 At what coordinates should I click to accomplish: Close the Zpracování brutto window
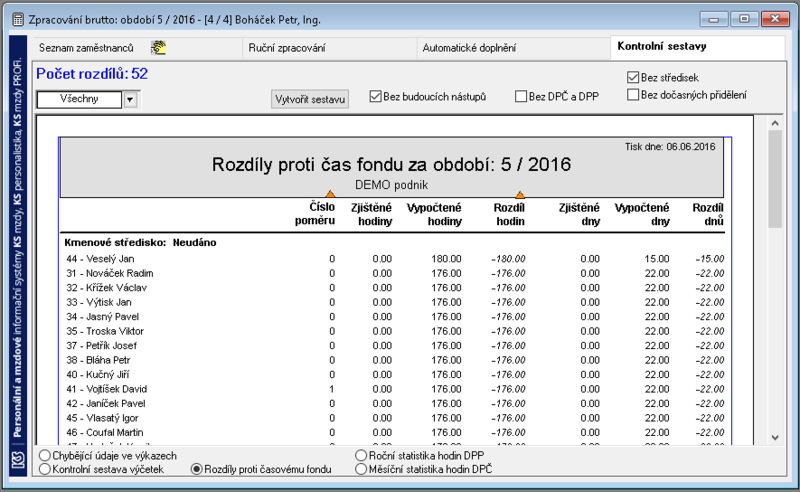(x=775, y=19)
